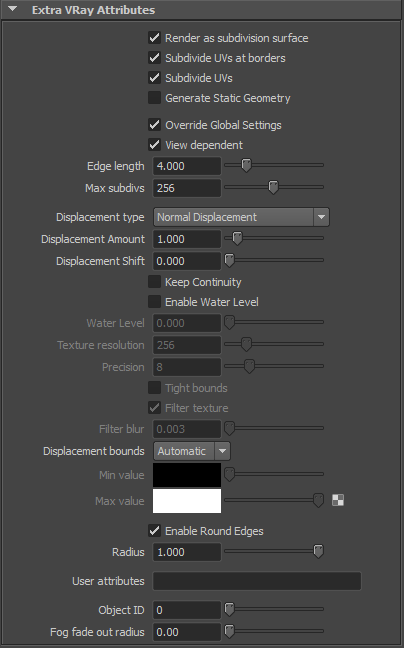Image resolution: width=404 pixels, height=648 pixels.
Task: Click the Displacement Amount input field
Action: pyautogui.click(x=187, y=239)
